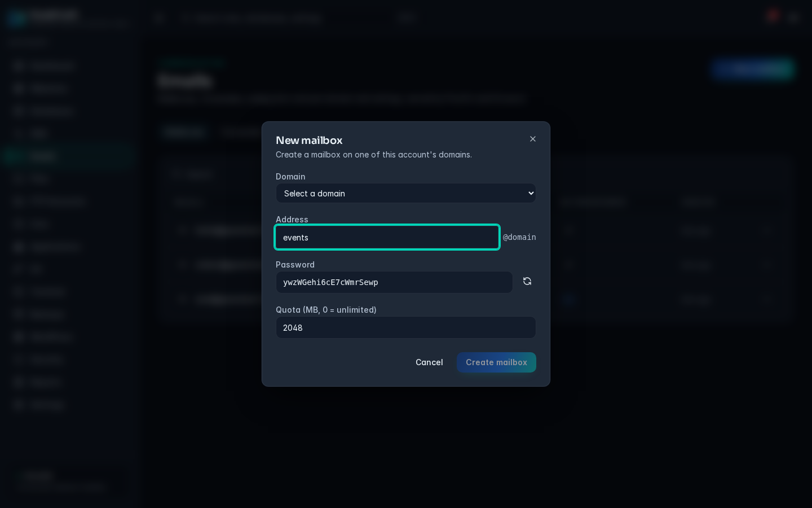Image resolution: width=812 pixels, height=508 pixels.
Task: Confirm with the Create mailbox button
Action: tap(496, 362)
